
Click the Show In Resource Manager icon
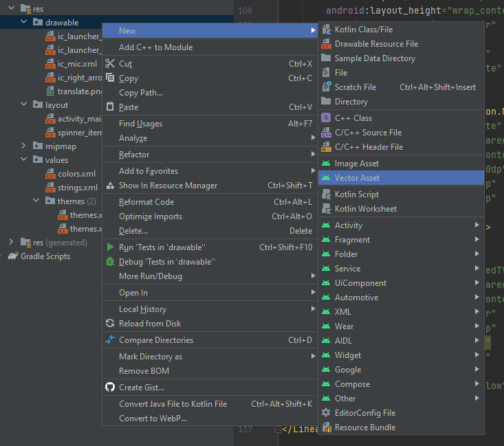[110, 186]
